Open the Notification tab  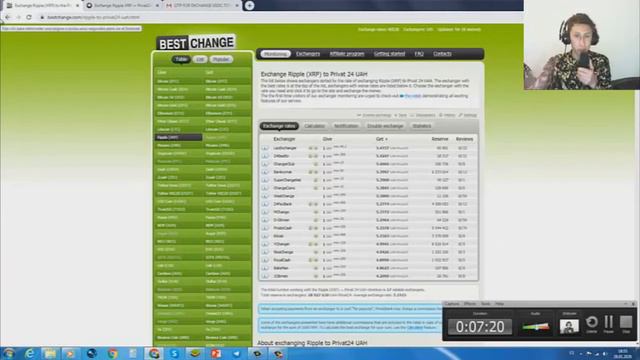(x=346, y=126)
